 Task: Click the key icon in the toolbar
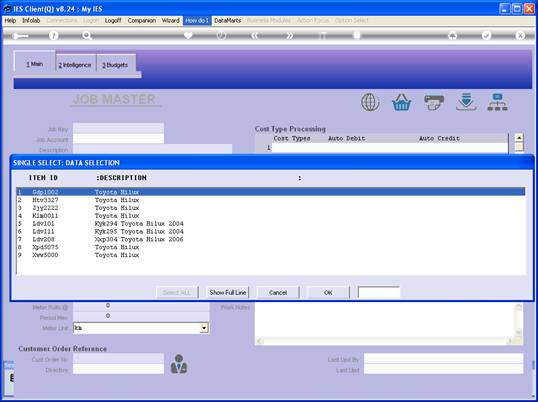pyautogui.click(x=20, y=36)
